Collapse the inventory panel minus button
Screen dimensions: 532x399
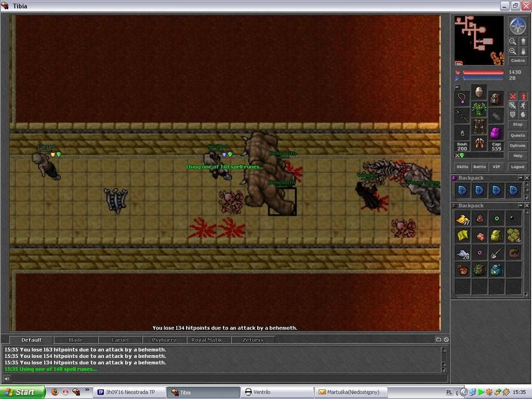pos(457,87)
